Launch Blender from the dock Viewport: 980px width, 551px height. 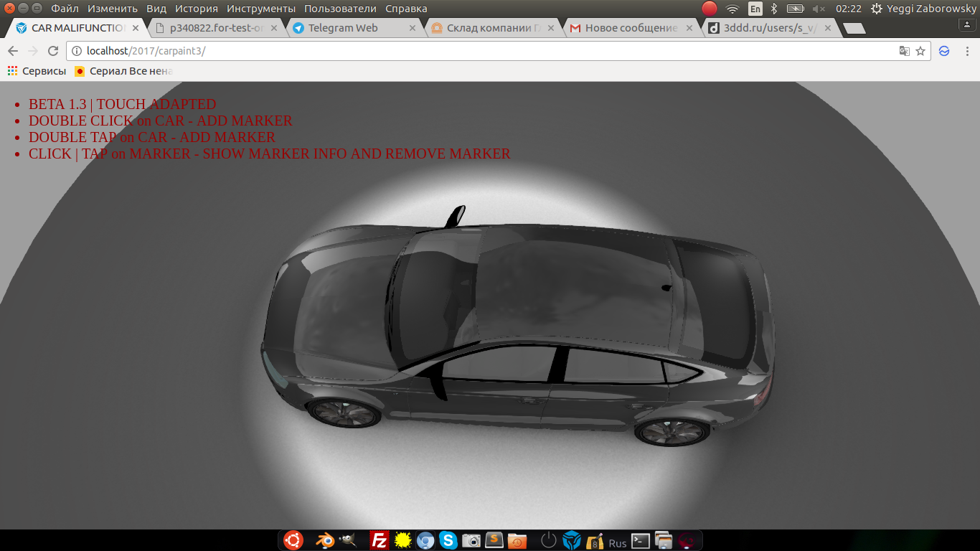[x=325, y=540]
